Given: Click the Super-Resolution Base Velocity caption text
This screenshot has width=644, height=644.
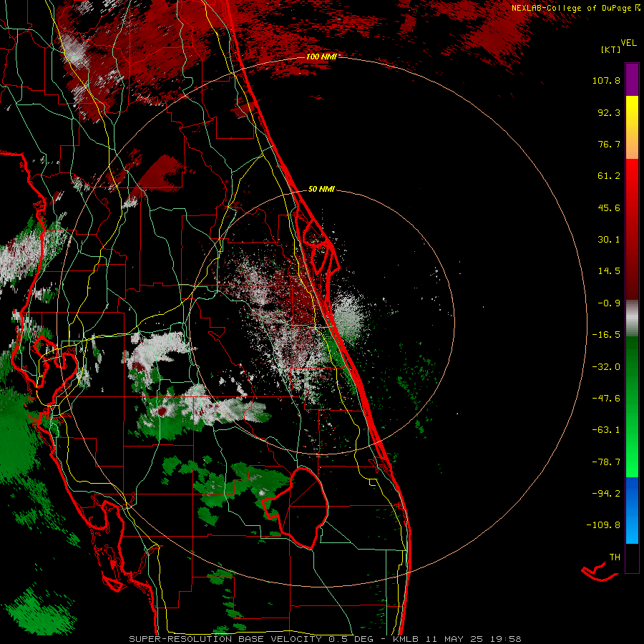Looking at the screenshot, I should click(x=326, y=639).
